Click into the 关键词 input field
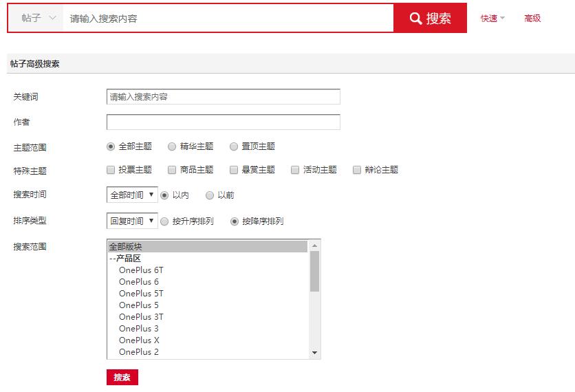This screenshot has height=392, width=575. (224, 96)
